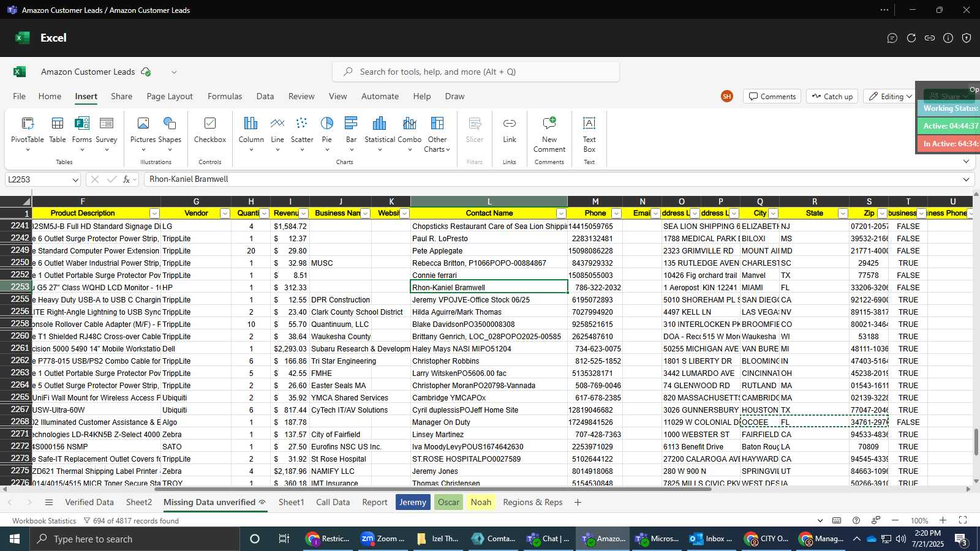Click the SH user avatar
The image size is (980, 551).
point(727,96)
